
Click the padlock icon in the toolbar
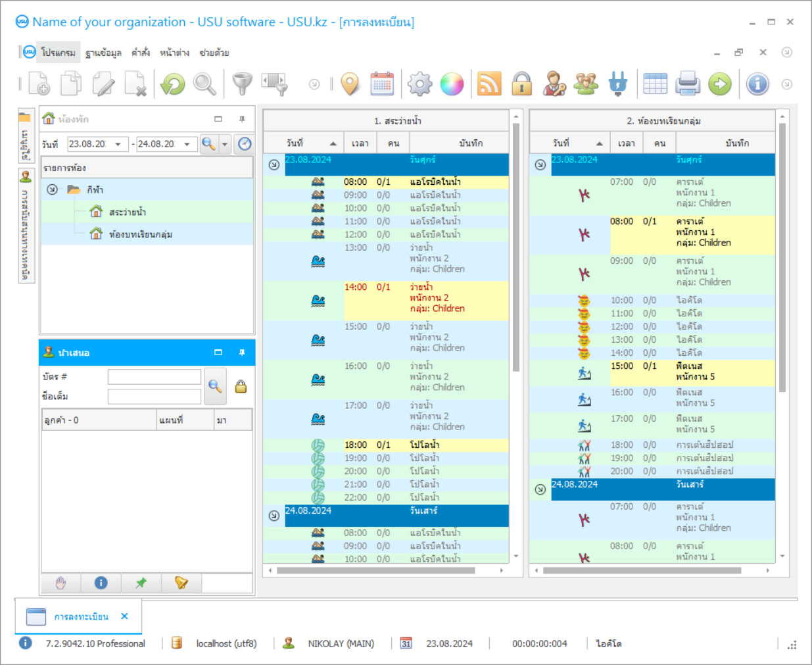(x=521, y=84)
